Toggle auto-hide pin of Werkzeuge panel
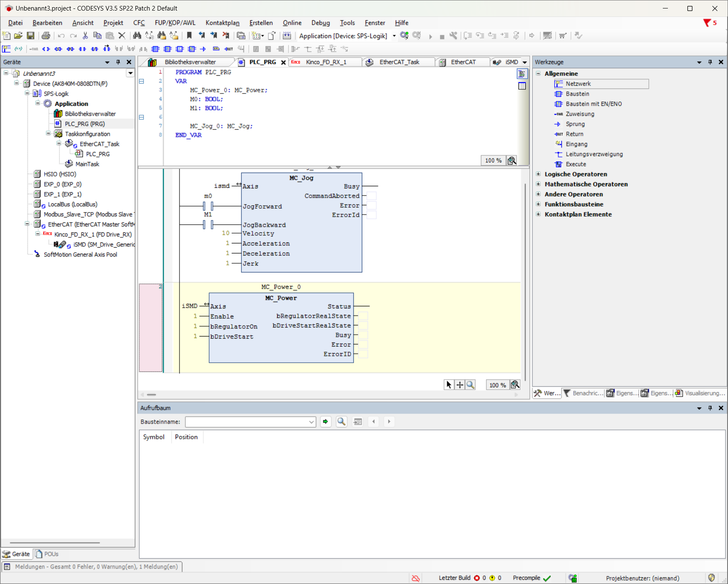 pos(710,62)
